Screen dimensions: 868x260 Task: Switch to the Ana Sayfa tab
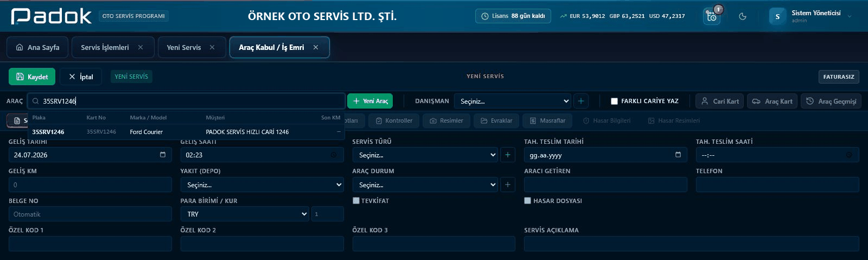tap(37, 47)
